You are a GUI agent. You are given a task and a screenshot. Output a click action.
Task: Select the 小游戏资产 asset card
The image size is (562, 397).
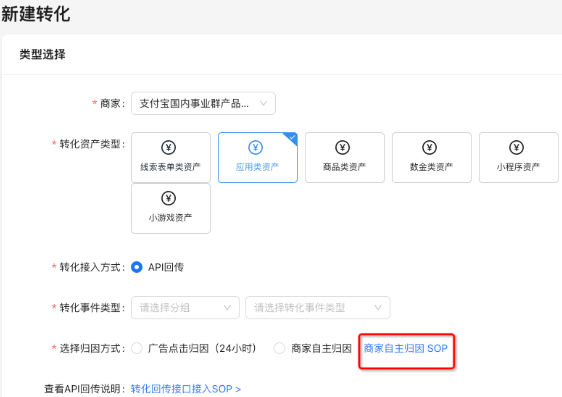coord(171,209)
